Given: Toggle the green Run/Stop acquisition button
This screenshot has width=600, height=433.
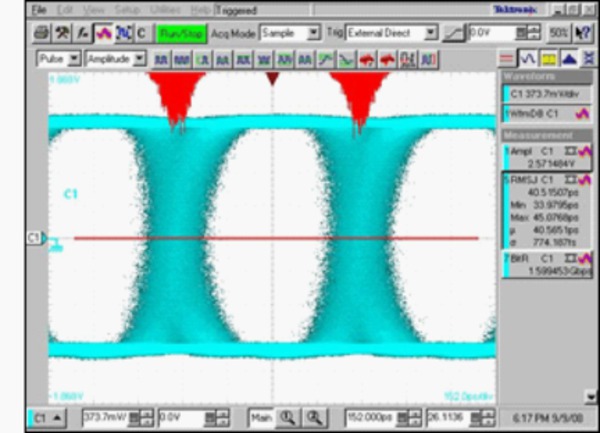Looking at the screenshot, I should 179,33.
